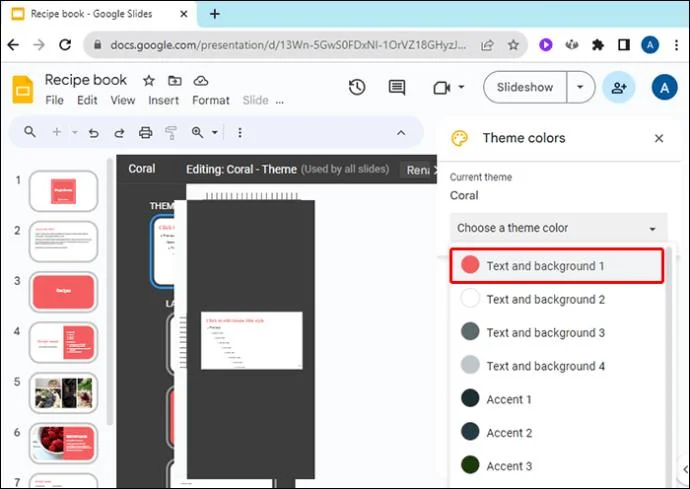The width and height of the screenshot is (690, 489).
Task: Select the Accent 3 color
Action: (x=557, y=466)
